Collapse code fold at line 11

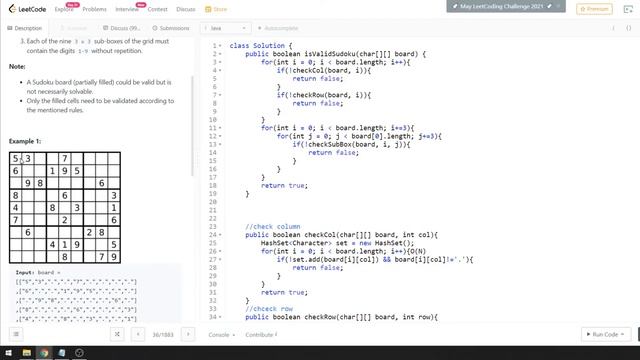220,128
